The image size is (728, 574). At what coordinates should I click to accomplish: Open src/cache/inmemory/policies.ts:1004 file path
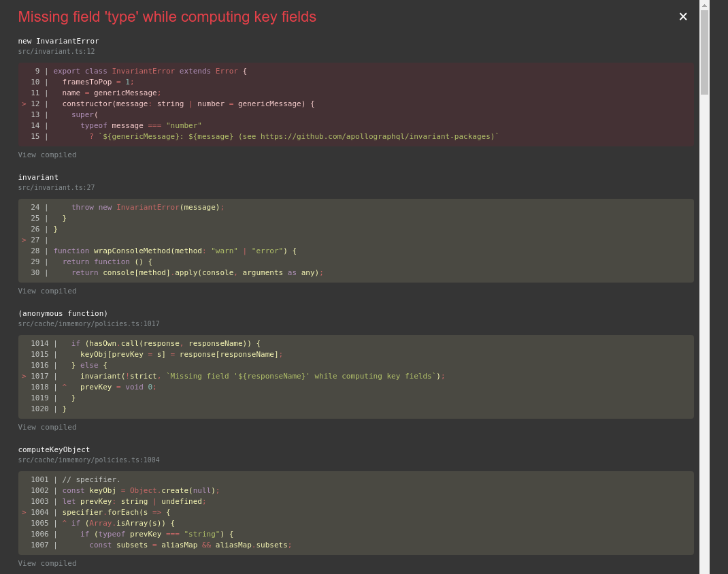pyautogui.click(x=88, y=460)
